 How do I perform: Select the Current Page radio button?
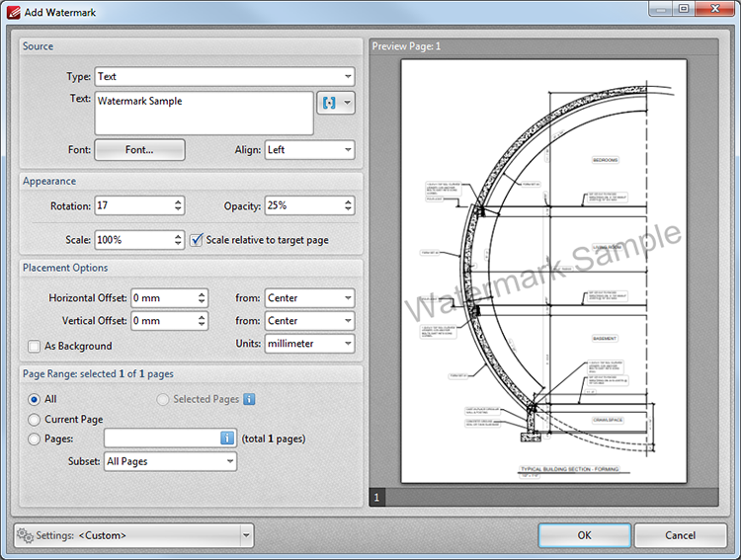click(x=34, y=420)
